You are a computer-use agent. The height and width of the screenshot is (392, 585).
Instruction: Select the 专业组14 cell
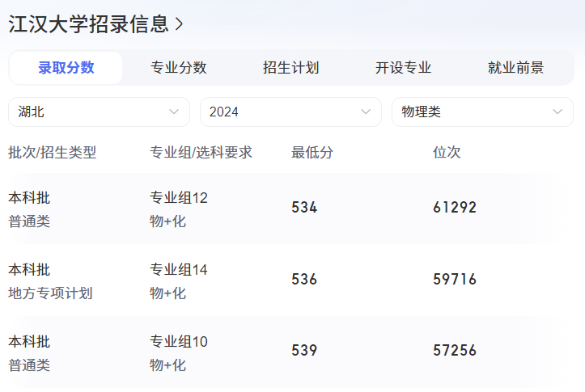[x=179, y=270]
